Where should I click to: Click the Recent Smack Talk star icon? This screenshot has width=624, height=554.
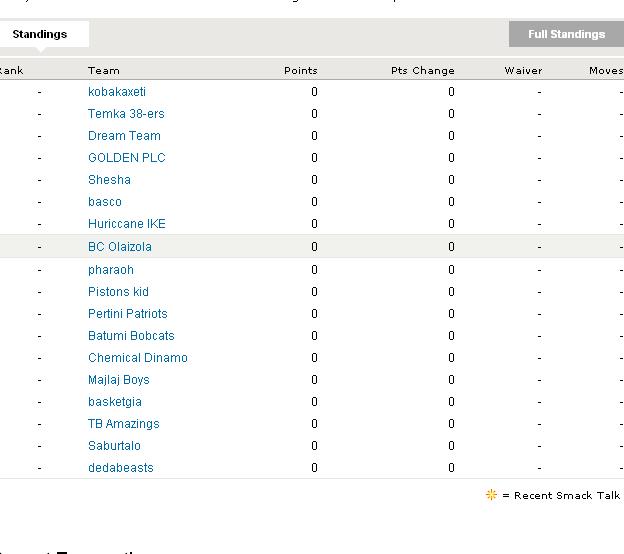tap(491, 495)
